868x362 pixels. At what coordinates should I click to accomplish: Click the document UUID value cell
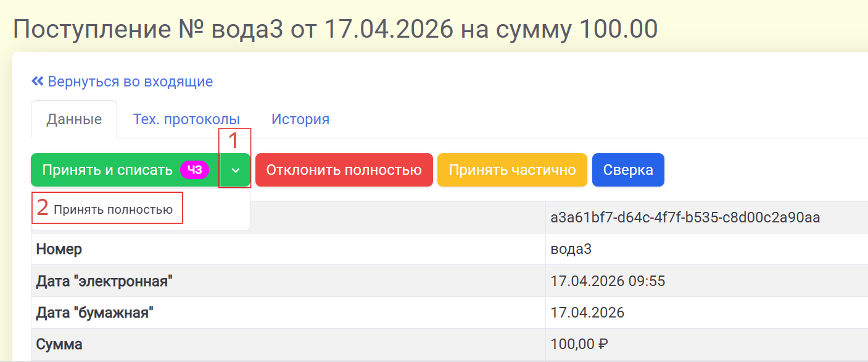685,217
